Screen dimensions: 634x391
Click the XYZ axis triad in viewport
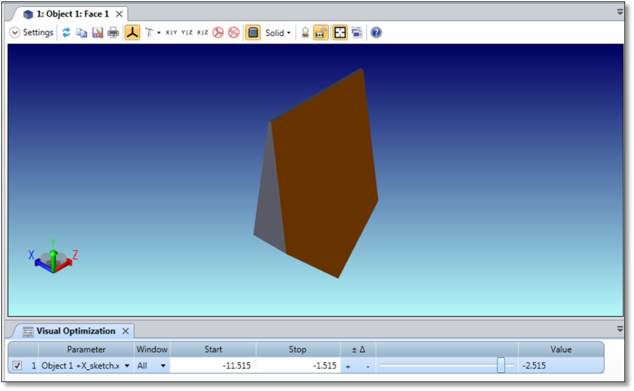point(53,257)
